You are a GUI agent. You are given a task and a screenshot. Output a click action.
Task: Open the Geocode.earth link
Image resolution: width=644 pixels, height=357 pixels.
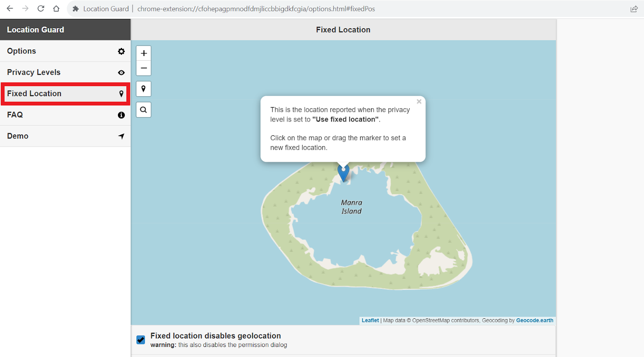(x=535, y=320)
